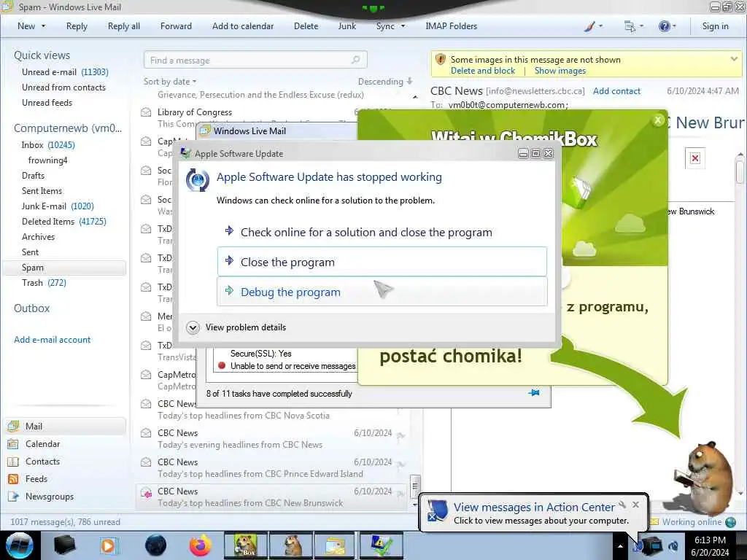747x560 pixels.
Task: Choose Debug the program
Action: click(x=382, y=292)
